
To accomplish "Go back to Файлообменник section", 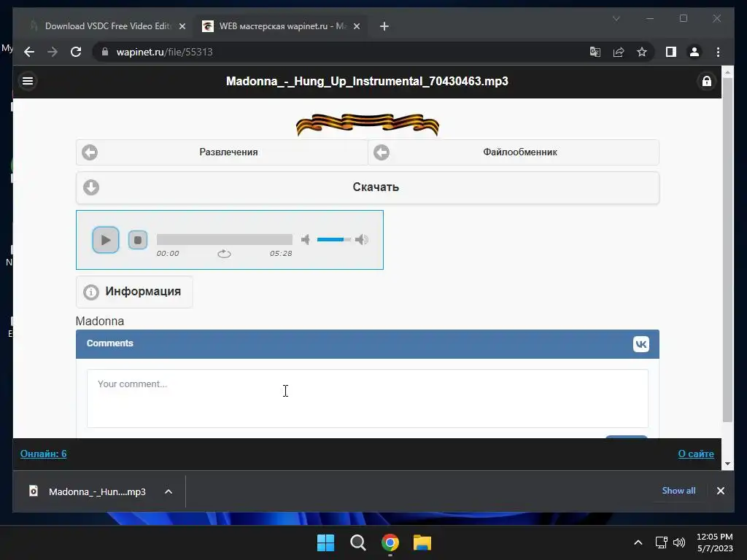I will 514,152.
